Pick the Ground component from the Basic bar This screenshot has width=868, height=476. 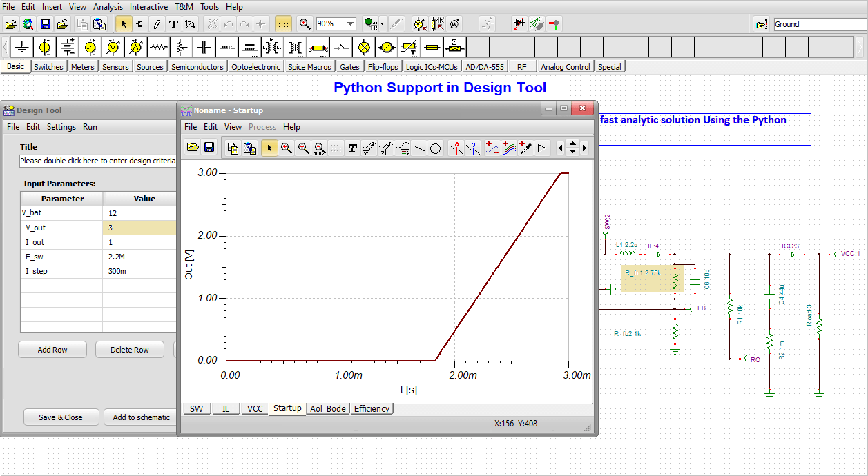click(x=21, y=47)
